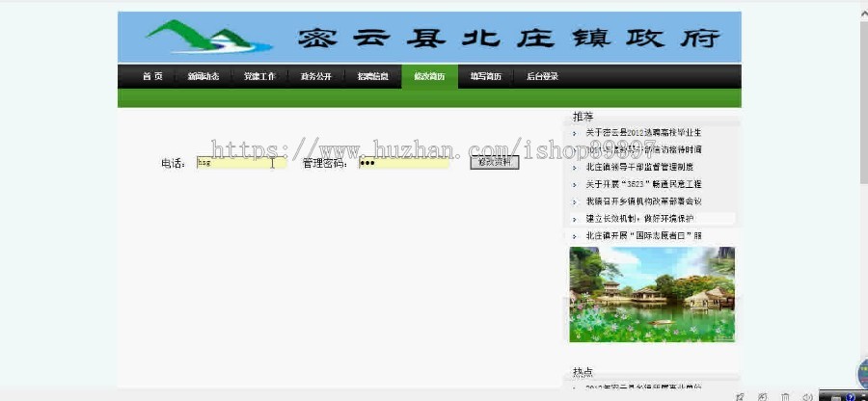Open link 关于密云县2012选聘高校毕业生

pos(644,133)
